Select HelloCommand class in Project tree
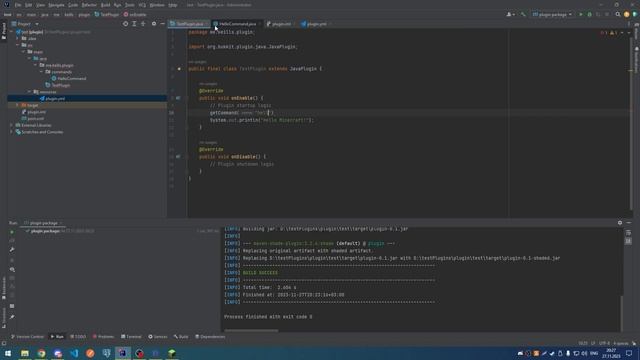This screenshot has width=640, height=360. [69, 78]
